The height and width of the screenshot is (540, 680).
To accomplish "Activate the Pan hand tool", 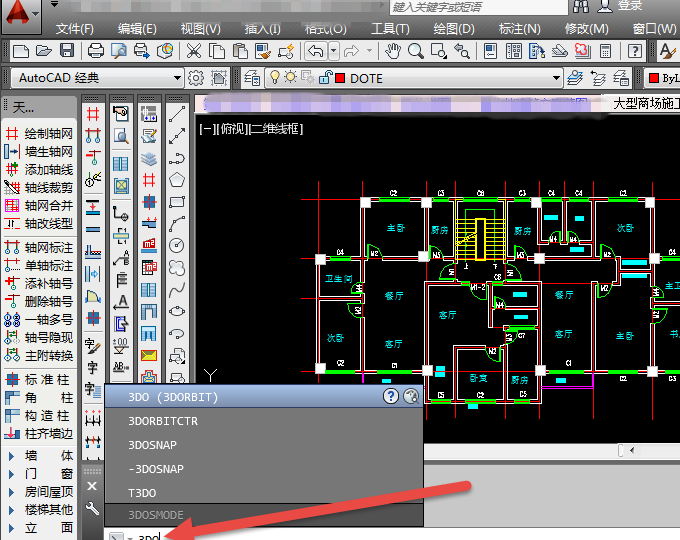I will point(393,51).
